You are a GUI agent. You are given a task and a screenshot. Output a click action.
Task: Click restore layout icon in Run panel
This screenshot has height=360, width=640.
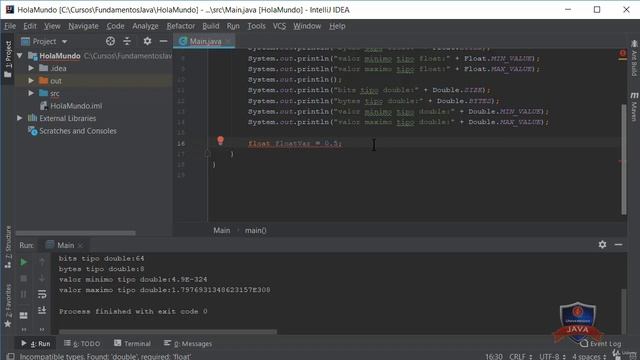pyautogui.click(x=24, y=316)
